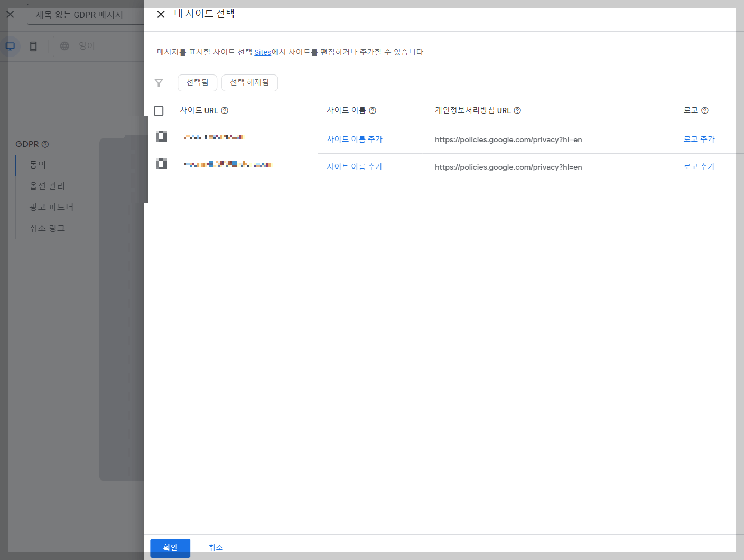Click the second site URL cell
Screen dimensions: 744x560
pos(227,164)
